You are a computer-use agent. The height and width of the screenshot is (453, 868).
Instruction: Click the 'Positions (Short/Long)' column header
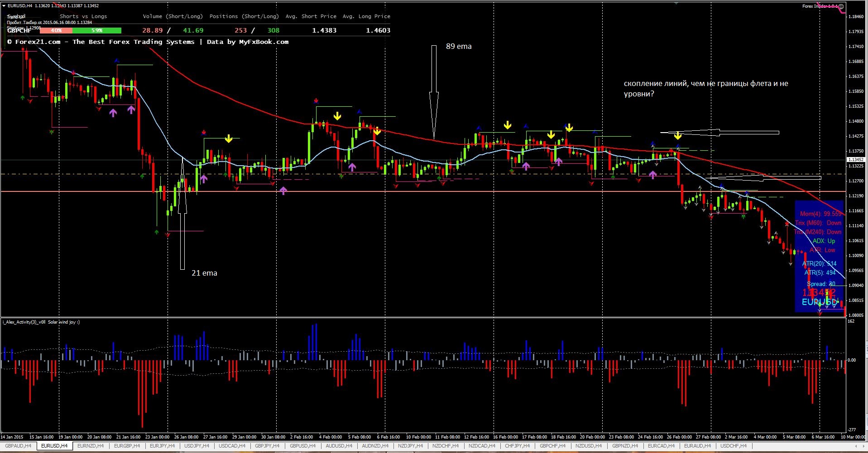(244, 16)
